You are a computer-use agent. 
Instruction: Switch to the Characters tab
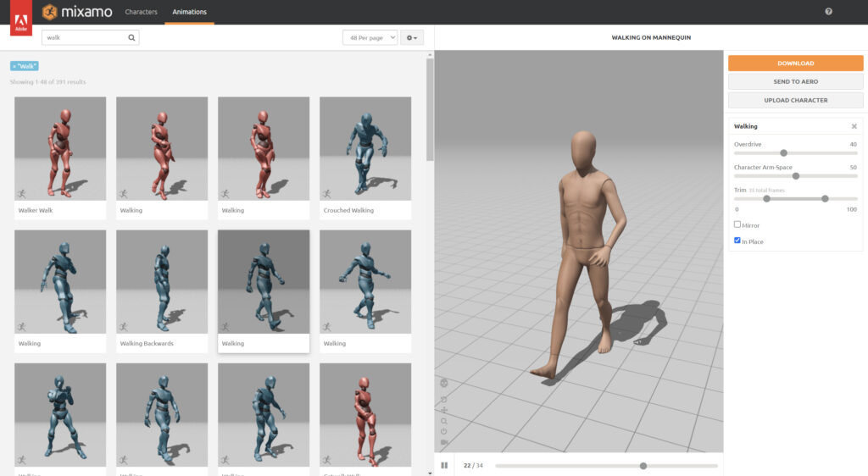pos(141,12)
